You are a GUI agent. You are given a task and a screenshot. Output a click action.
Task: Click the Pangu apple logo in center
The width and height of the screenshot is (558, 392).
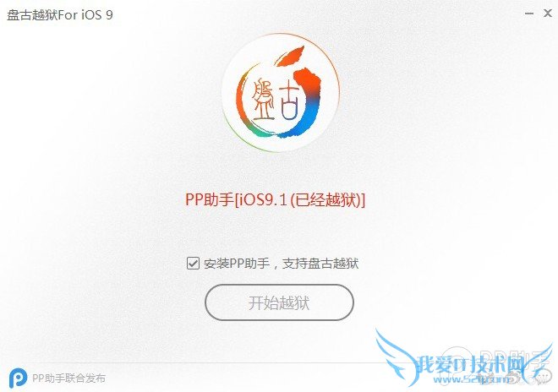click(281, 92)
